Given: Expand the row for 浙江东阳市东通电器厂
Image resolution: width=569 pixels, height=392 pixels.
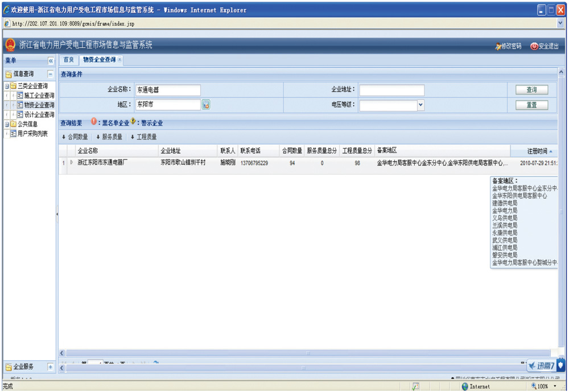Looking at the screenshot, I should tap(72, 163).
